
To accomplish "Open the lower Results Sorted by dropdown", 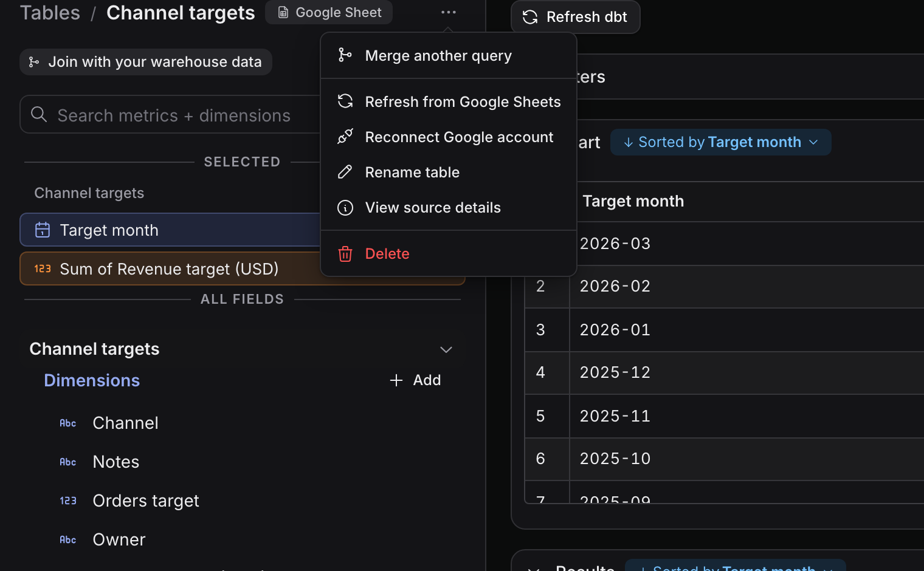I will coord(735,566).
